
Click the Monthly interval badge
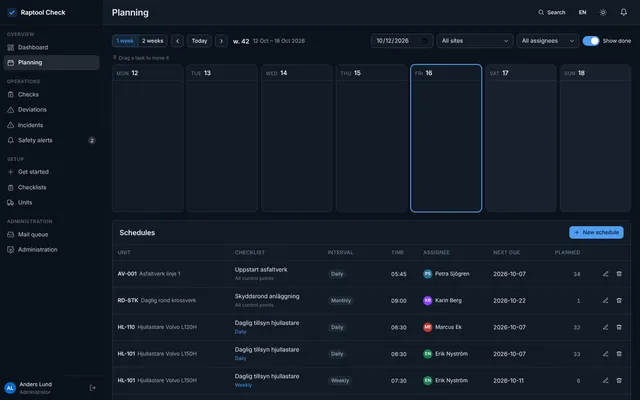point(341,301)
